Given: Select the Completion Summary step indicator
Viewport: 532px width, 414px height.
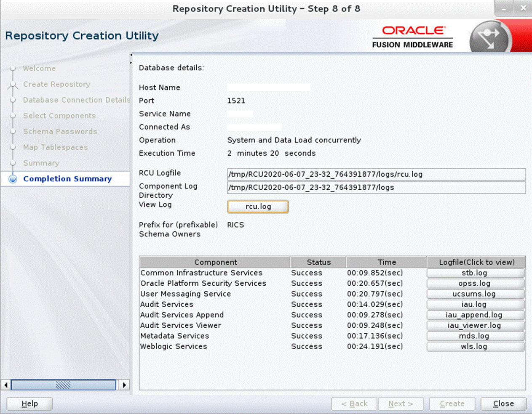Looking at the screenshot, I should 67,178.
